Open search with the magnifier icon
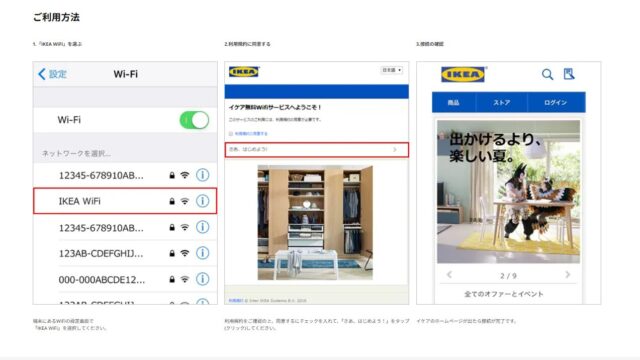Image resolution: width=640 pixels, height=360 pixels. pyautogui.click(x=547, y=74)
